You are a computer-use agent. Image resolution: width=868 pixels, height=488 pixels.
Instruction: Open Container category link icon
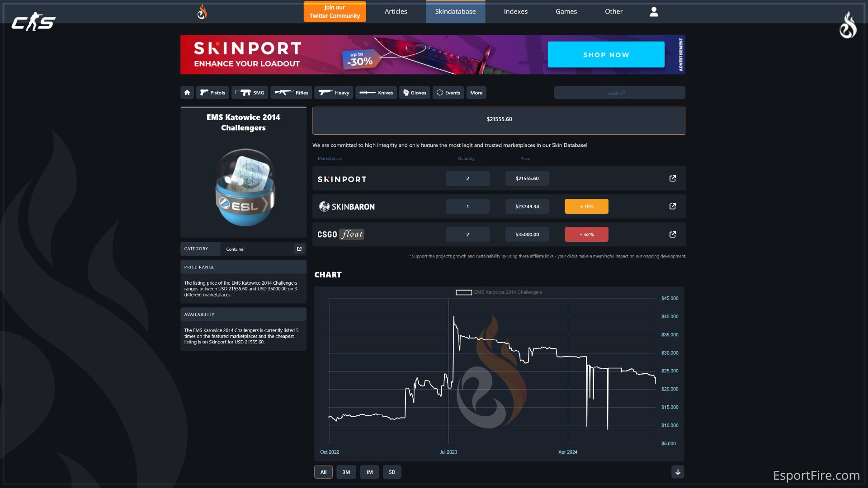(x=299, y=249)
